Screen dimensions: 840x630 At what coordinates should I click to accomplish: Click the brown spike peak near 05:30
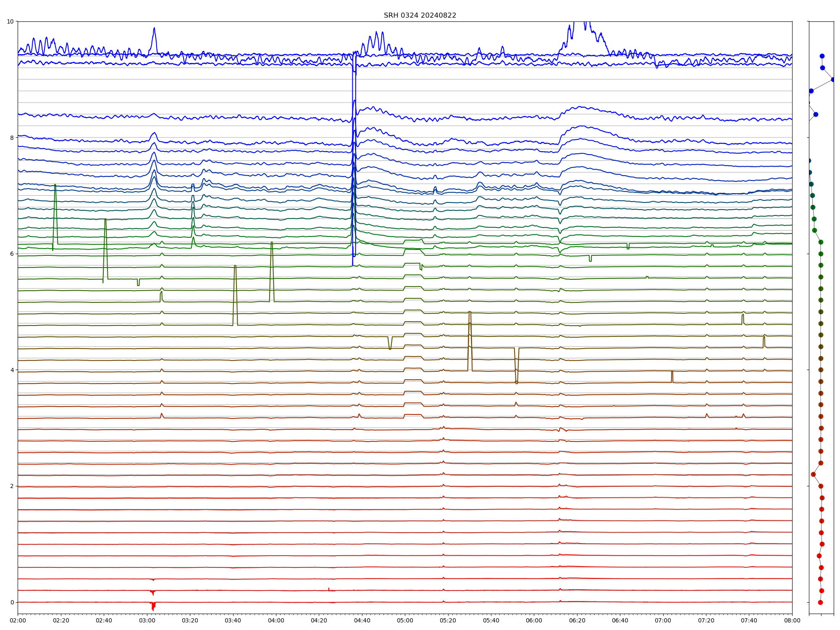[x=470, y=312]
